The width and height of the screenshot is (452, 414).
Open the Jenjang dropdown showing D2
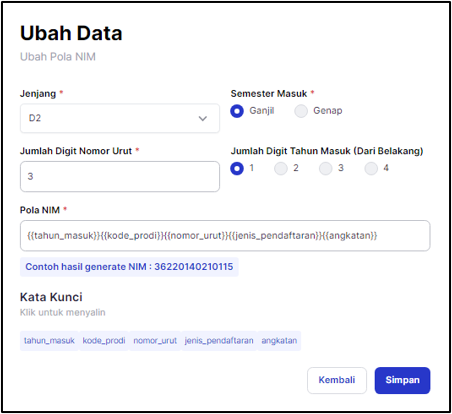[x=120, y=118]
